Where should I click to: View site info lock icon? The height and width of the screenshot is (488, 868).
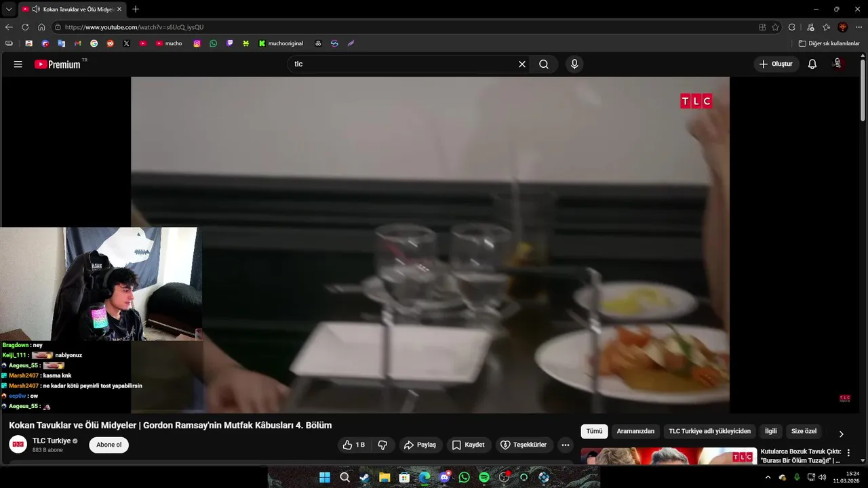pyautogui.click(x=59, y=27)
